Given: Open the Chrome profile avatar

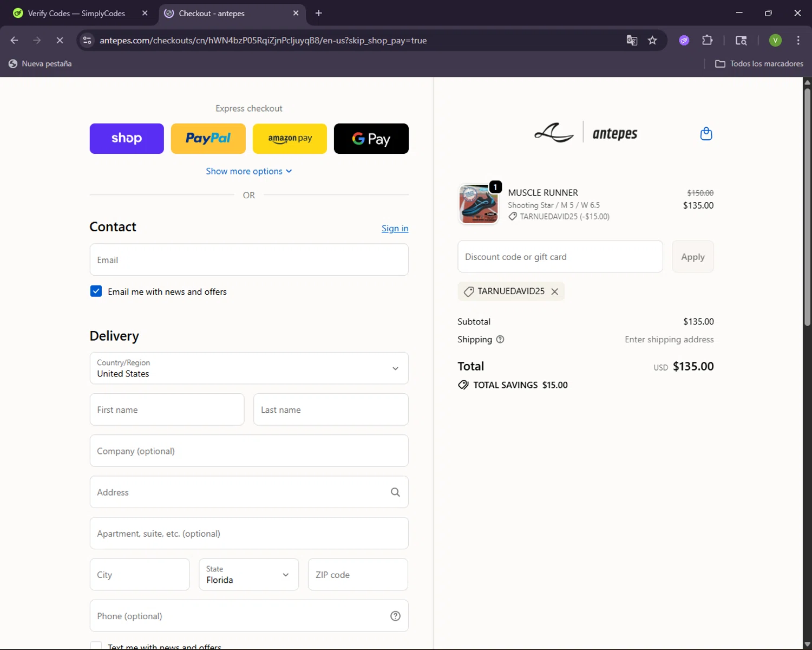Looking at the screenshot, I should pyautogui.click(x=775, y=40).
